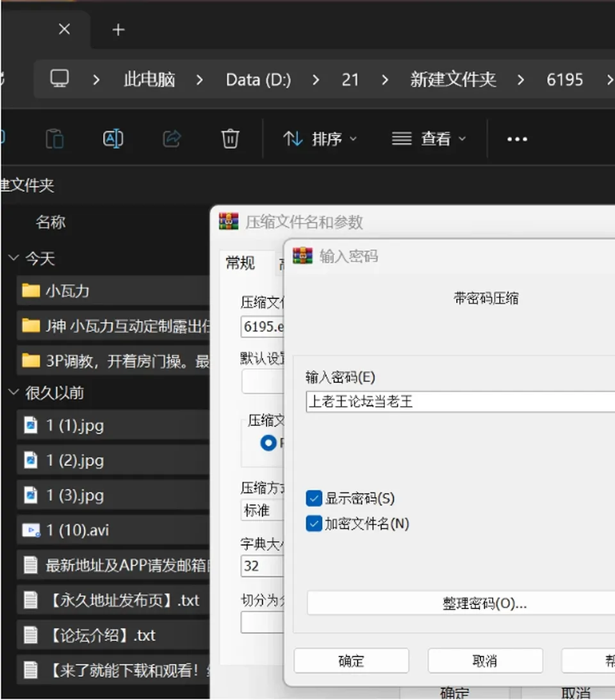Click the 输入密码(E) password field
The width and height of the screenshot is (615, 700).
point(461,402)
